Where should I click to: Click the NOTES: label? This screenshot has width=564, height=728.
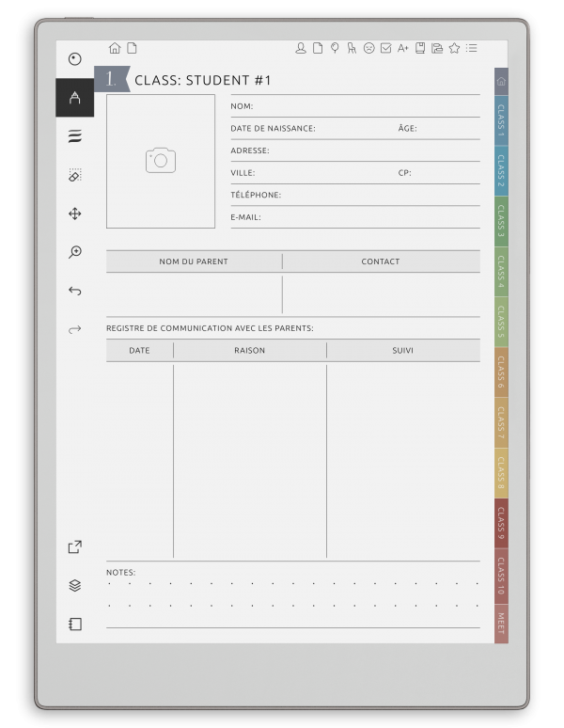coord(121,573)
